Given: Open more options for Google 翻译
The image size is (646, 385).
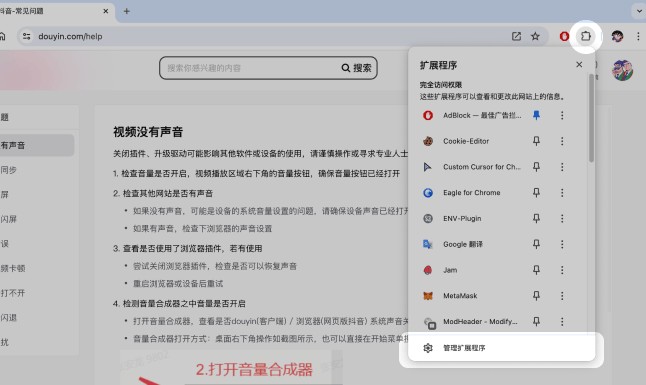Looking at the screenshot, I should coord(562,244).
